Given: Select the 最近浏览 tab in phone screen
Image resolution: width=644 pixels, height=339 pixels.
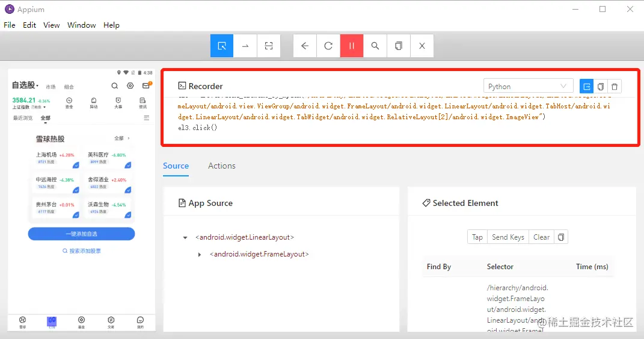Looking at the screenshot, I should tap(23, 118).
